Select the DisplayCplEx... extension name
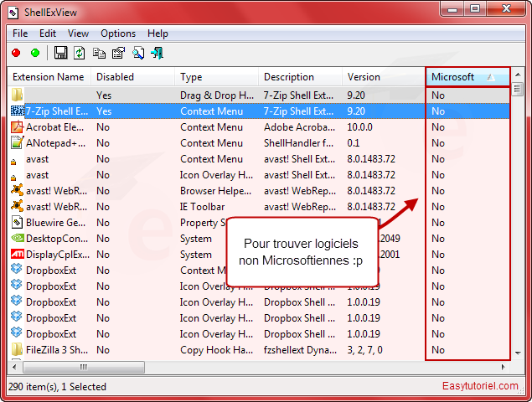532x402 pixels. click(58, 255)
